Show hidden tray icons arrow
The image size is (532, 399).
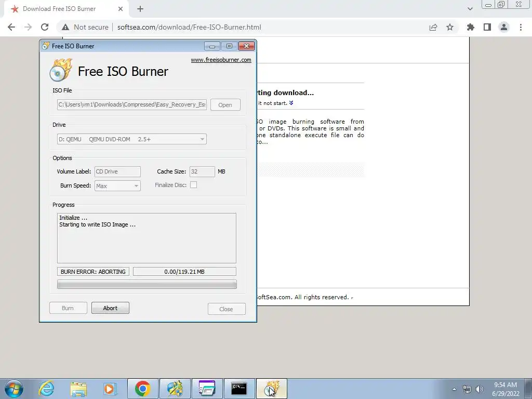click(x=454, y=389)
